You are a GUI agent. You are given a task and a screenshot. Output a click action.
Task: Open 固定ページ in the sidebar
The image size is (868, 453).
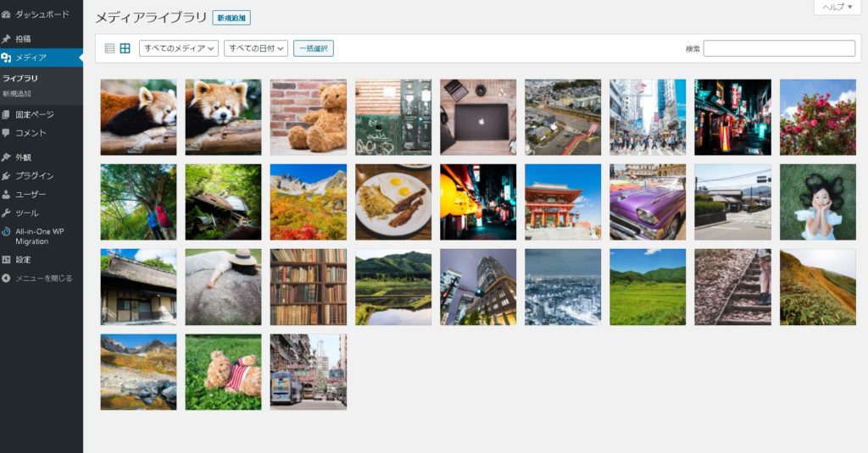(34, 114)
